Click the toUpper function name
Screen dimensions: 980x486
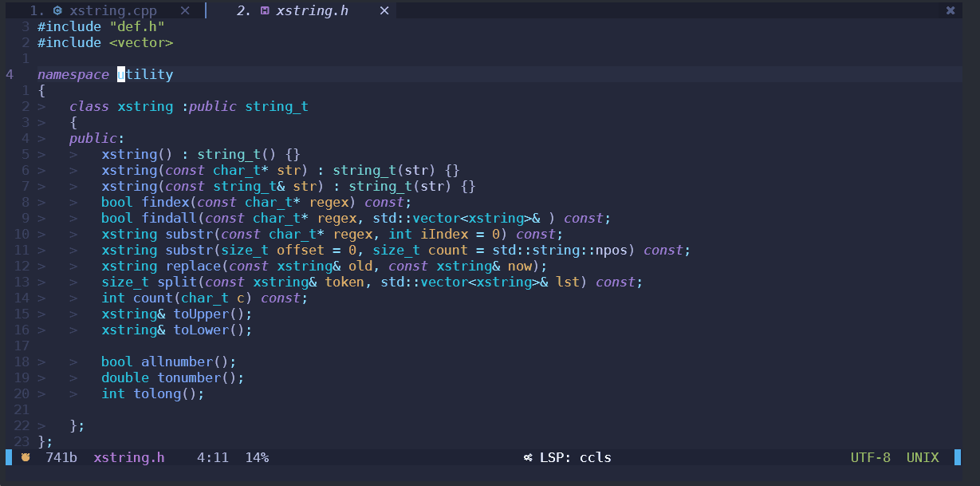click(201, 314)
